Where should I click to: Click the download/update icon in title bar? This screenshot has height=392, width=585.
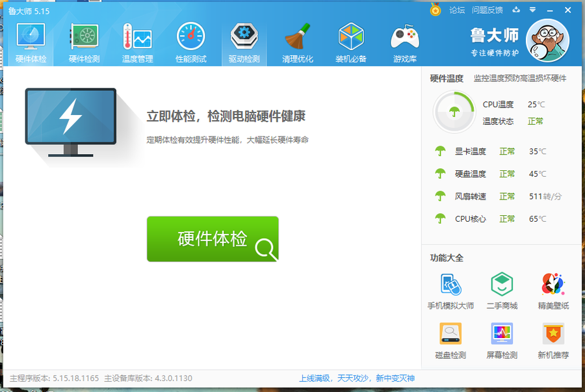point(515,10)
